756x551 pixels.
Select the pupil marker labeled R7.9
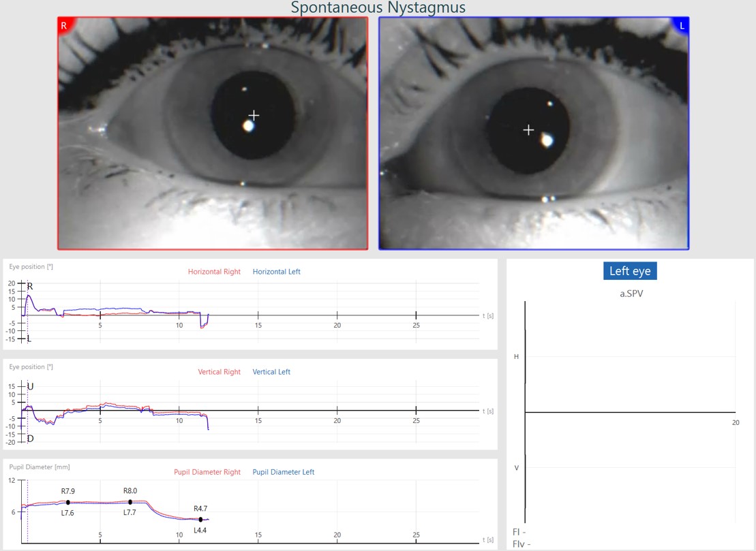pos(68,503)
